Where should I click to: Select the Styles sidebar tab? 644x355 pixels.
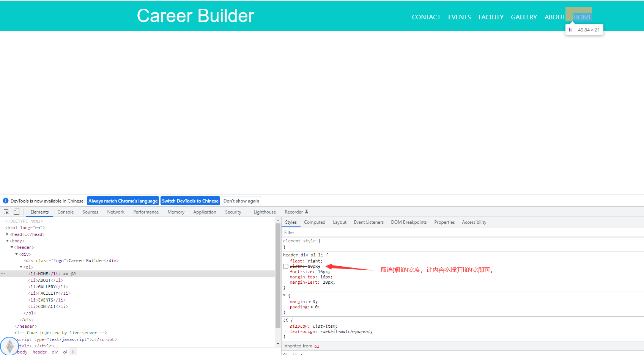point(291,222)
